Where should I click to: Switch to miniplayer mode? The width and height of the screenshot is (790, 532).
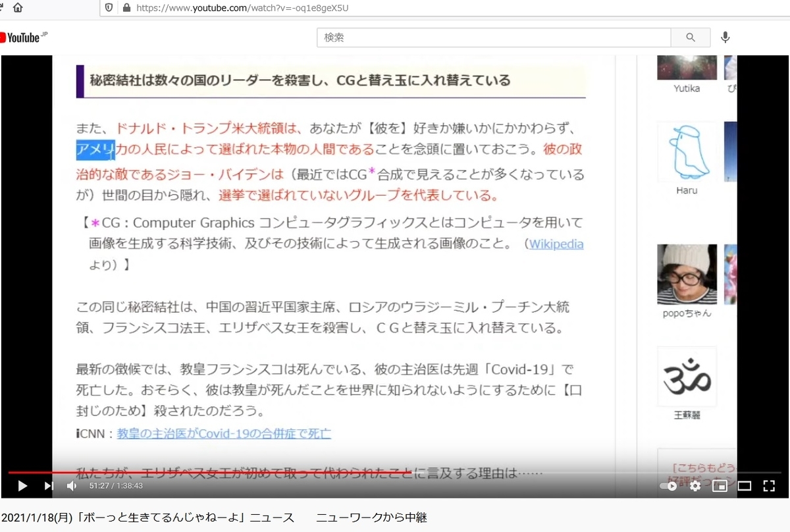point(720,486)
